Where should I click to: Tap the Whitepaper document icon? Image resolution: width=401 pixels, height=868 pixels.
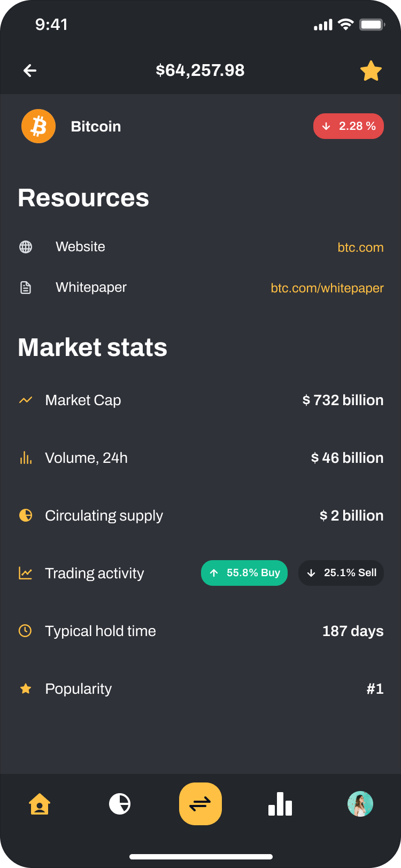[x=26, y=288]
